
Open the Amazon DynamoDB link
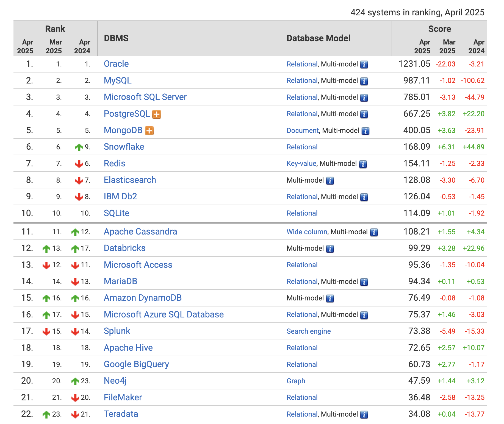pyautogui.click(x=143, y=298)
